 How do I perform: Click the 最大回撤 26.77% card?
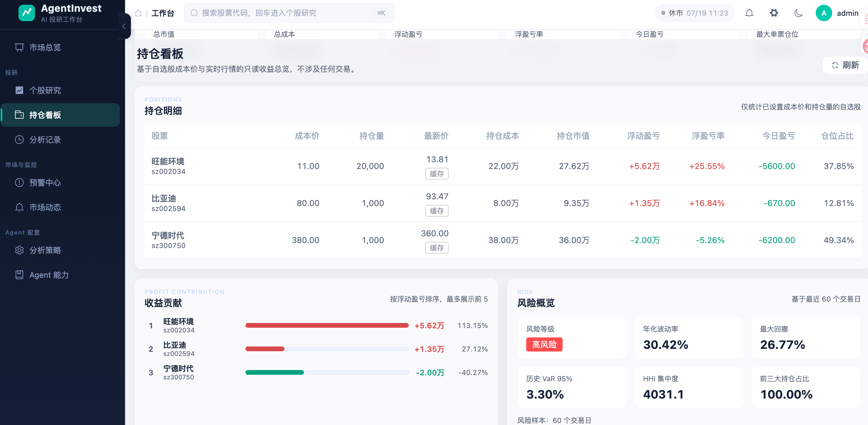[x=806, y=338]
